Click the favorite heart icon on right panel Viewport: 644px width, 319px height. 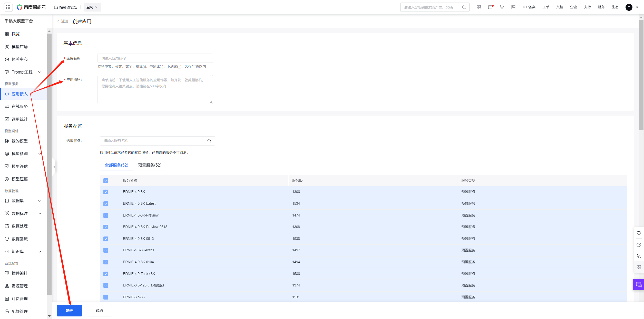639,233
